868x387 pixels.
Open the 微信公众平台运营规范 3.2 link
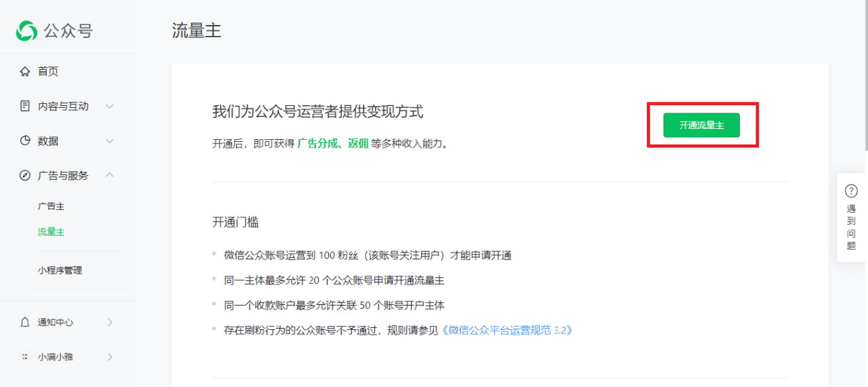(x=507, y=330)
